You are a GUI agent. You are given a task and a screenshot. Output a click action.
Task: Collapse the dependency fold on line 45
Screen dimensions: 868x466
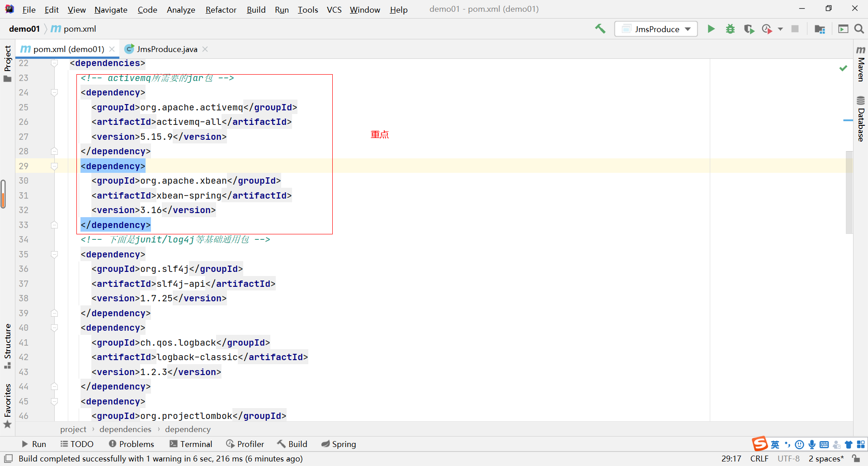pyautogui.click(x=54, y=402)
